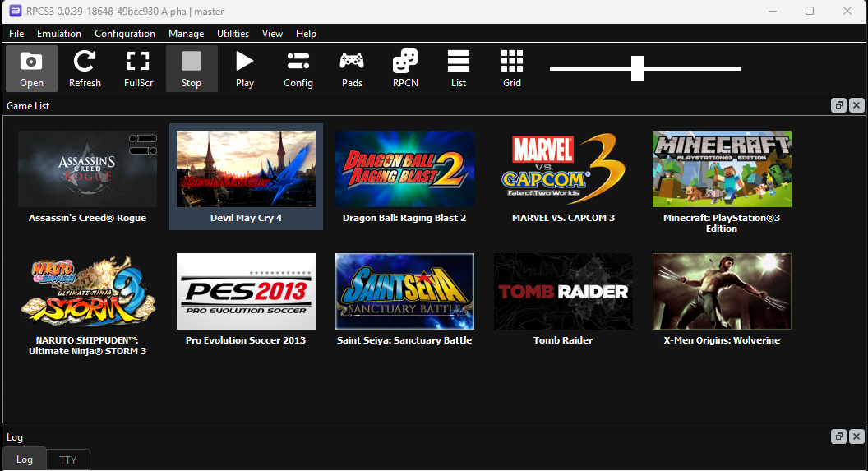Viewport: 868px width, 471px height.
Task: Open the Config settings
Action: [x=298, y=68]
